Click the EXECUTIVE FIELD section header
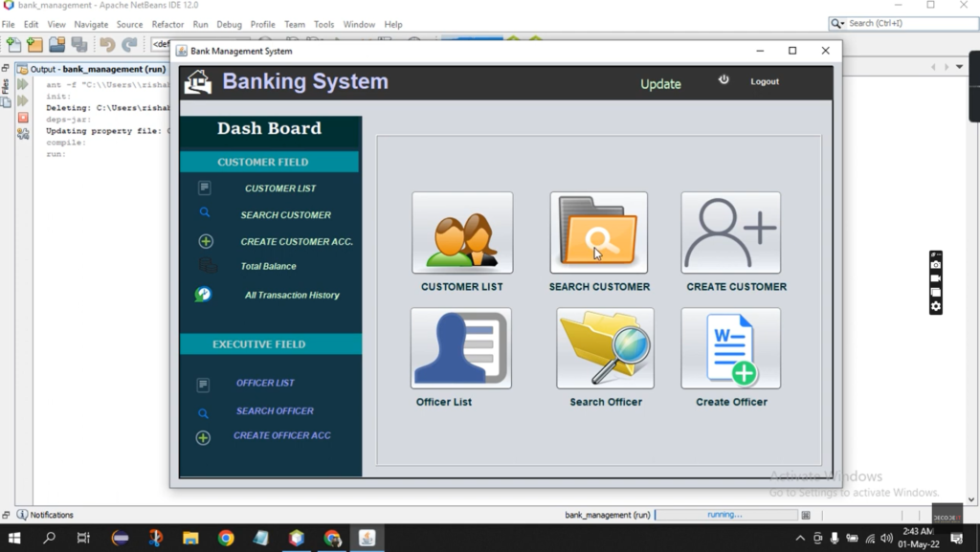Viewport: 980px width, 552px height. coord(271,344)
